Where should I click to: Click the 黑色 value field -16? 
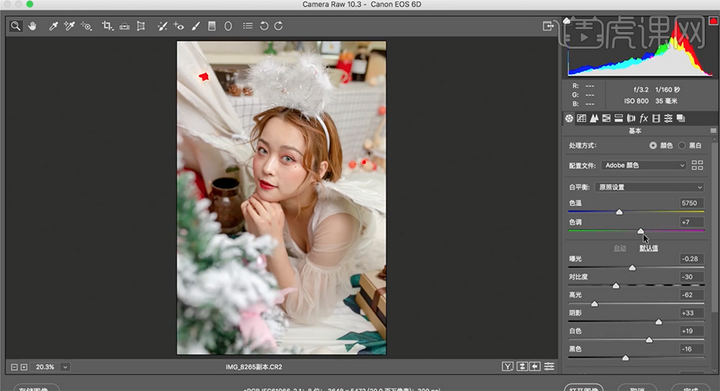coord(691,349)
